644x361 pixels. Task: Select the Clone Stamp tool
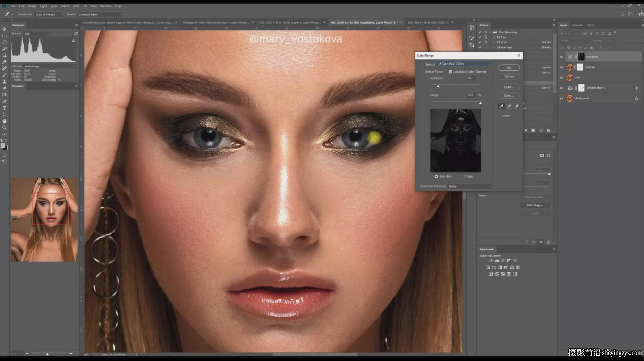[5, 82]
